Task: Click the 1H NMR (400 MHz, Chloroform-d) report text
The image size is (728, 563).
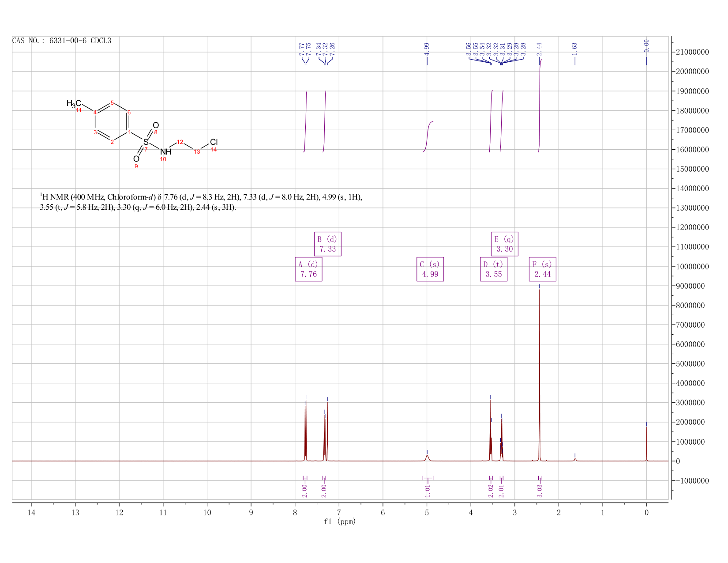Action: pyautogui.click(x=201, y=202)
